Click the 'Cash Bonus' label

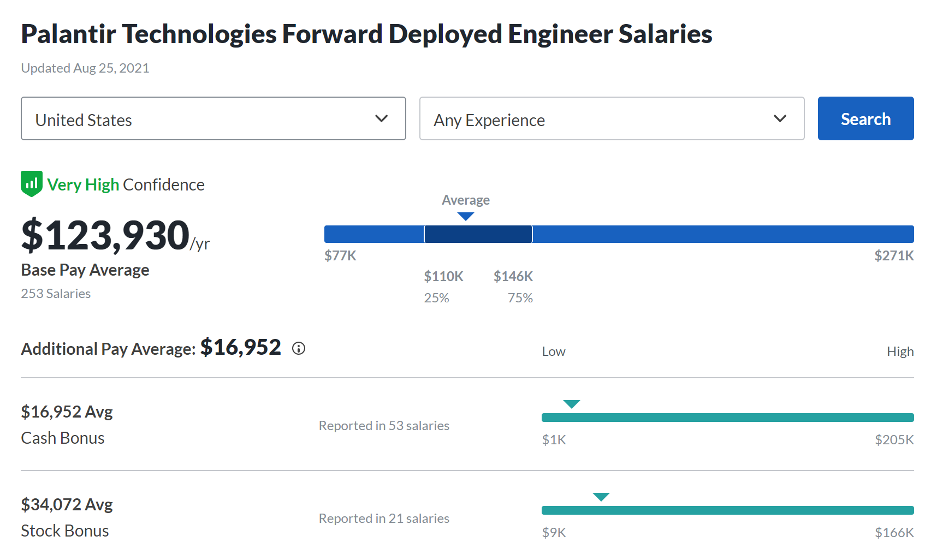click(63, 438)
